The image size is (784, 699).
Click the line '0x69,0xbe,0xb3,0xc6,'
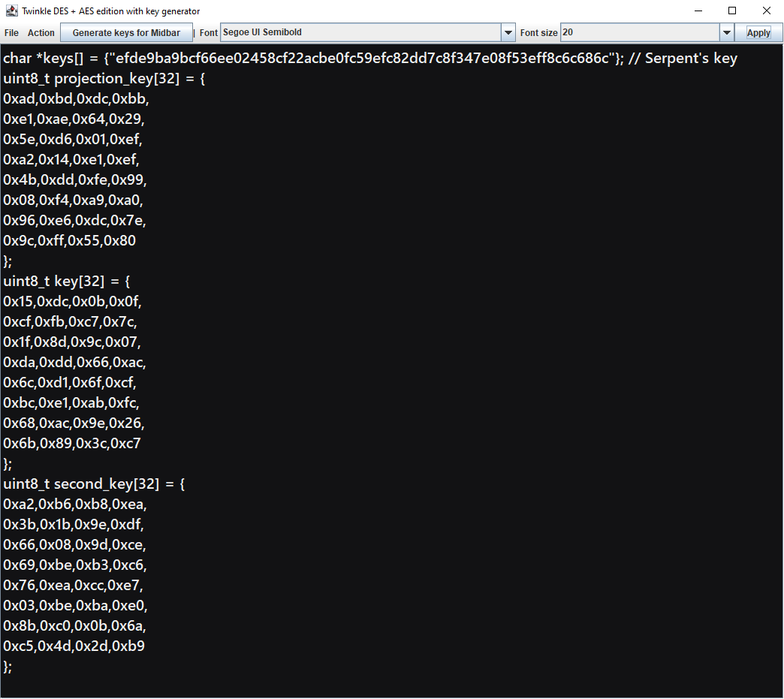point(75,565)
